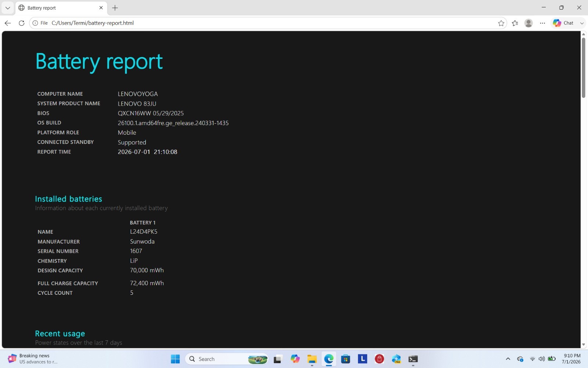Open Task View on the taskbar
The image size is (588, 368).
coord(278,359)
